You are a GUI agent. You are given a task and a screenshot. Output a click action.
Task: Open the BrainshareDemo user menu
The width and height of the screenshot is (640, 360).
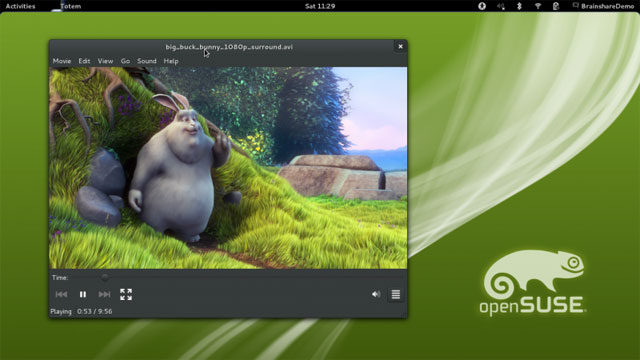click(x=603, y=6)
